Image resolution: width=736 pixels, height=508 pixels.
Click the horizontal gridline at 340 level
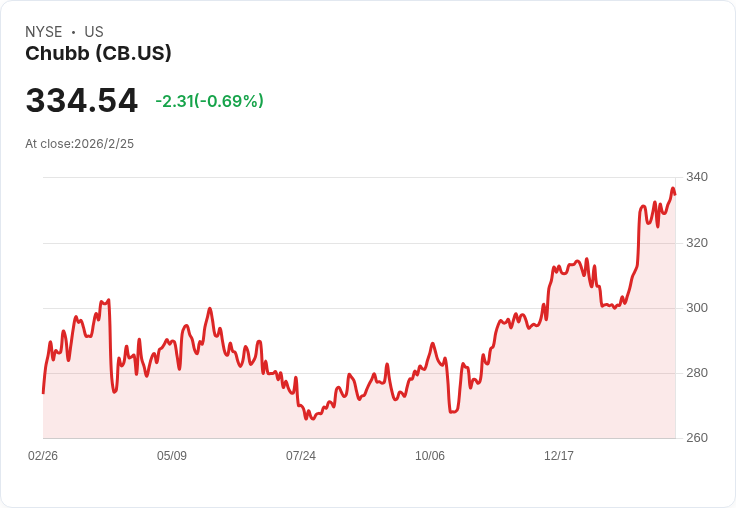tap(360, 178)
